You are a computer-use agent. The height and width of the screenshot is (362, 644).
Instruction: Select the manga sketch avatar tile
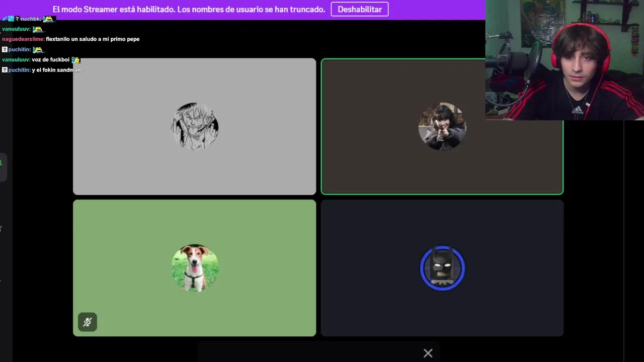tap(194, 126)
